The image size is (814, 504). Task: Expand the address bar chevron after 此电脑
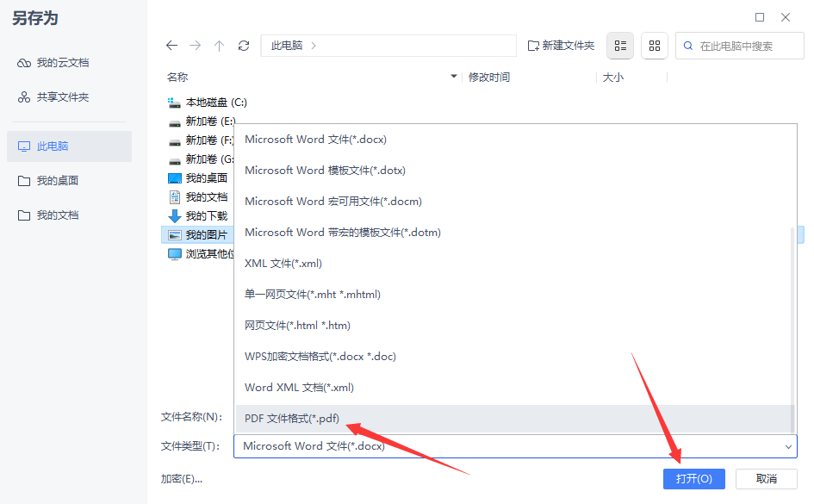point(314,46)
